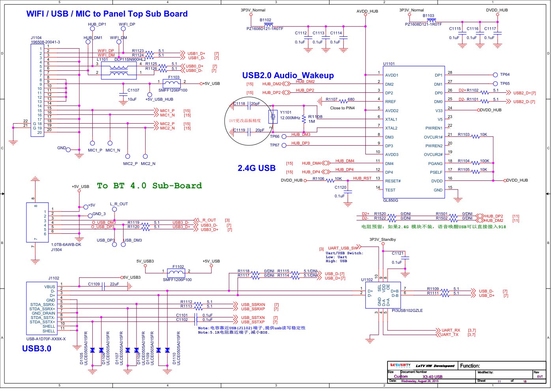This screenshot has width=554, height=392.
Task: Select the WIFI_DP test point label at top
Action: 127,24
